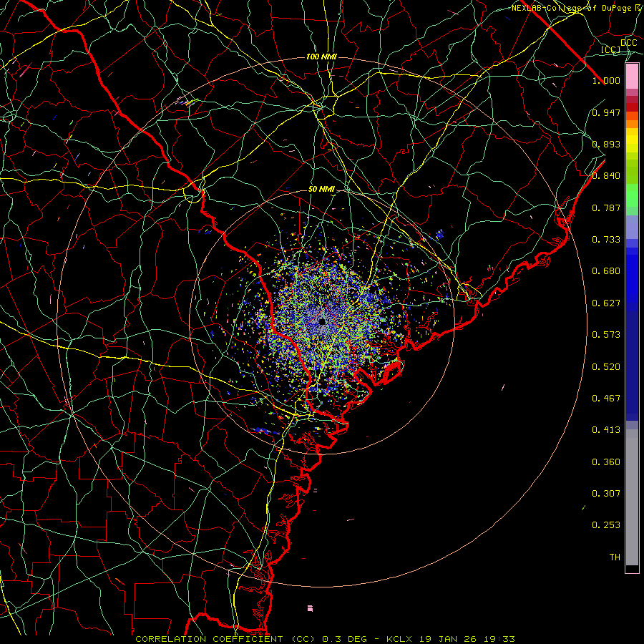The width and height of the screenshot is (644, 644).
Task: Click the DCC label above the color scale
Action: tap(628, 43)
